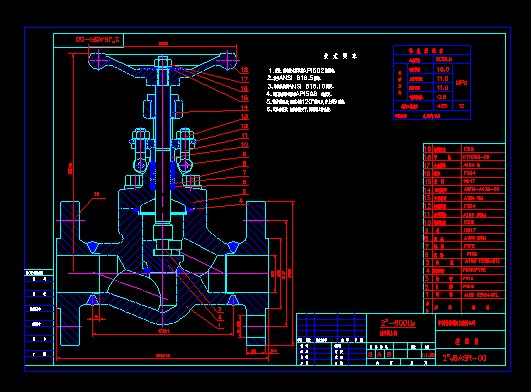Select part balloon number 12
Viewport: 531px width, 392px height.
[245, 126]
